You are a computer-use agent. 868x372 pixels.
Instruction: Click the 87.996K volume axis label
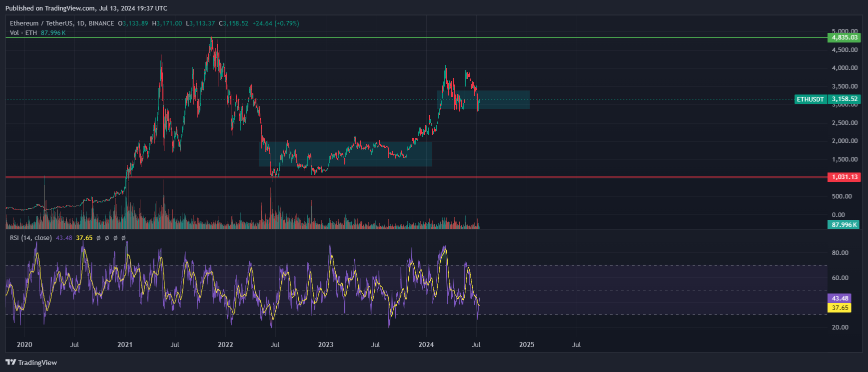coord(845,225)
